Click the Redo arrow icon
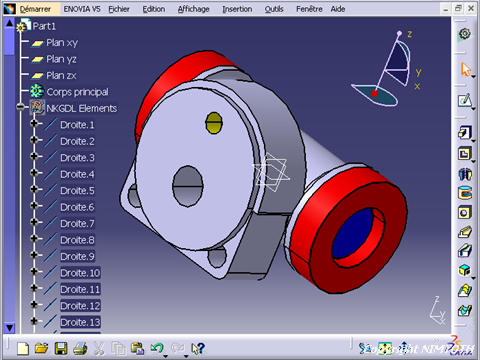The width and height of the screenshot is (480, 360). (177, 348)
